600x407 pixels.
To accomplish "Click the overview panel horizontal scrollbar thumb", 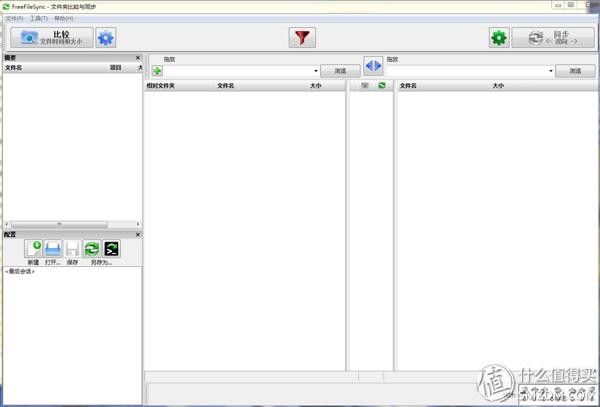I will tap(59, 224).
